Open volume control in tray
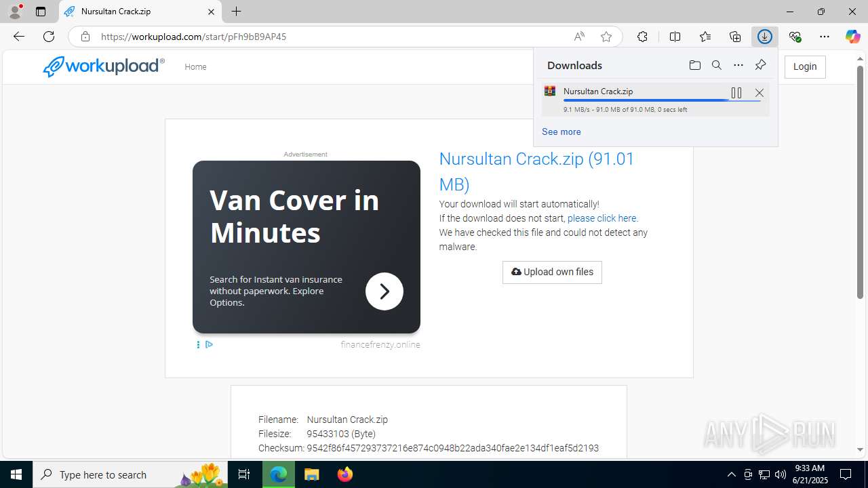 point(781,474)
